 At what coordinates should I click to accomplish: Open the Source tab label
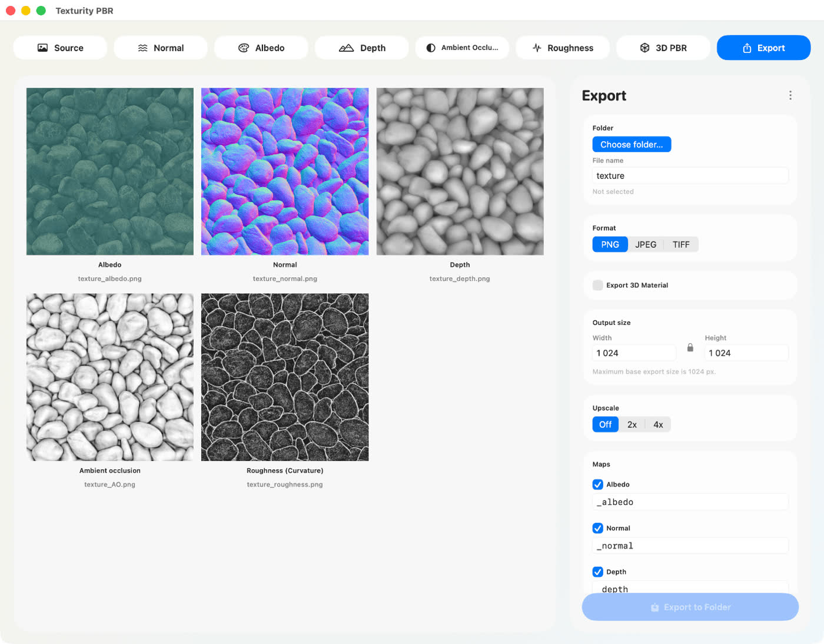click(69, 48)
